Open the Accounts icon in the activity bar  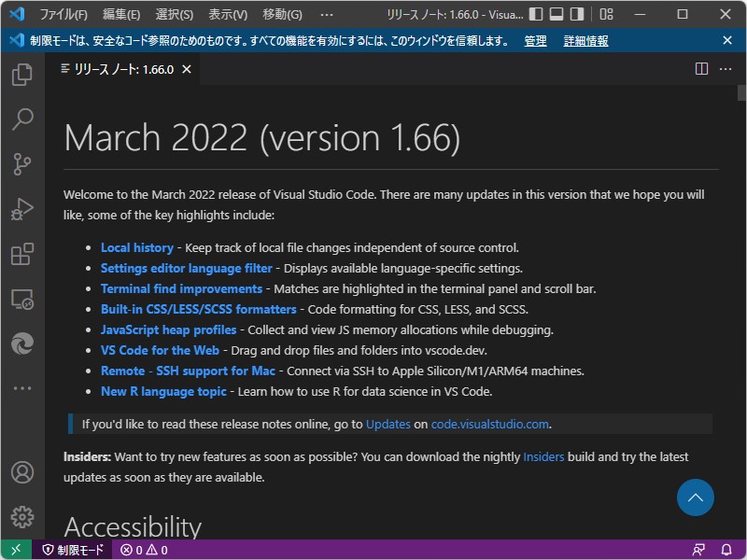coord(21,472)
